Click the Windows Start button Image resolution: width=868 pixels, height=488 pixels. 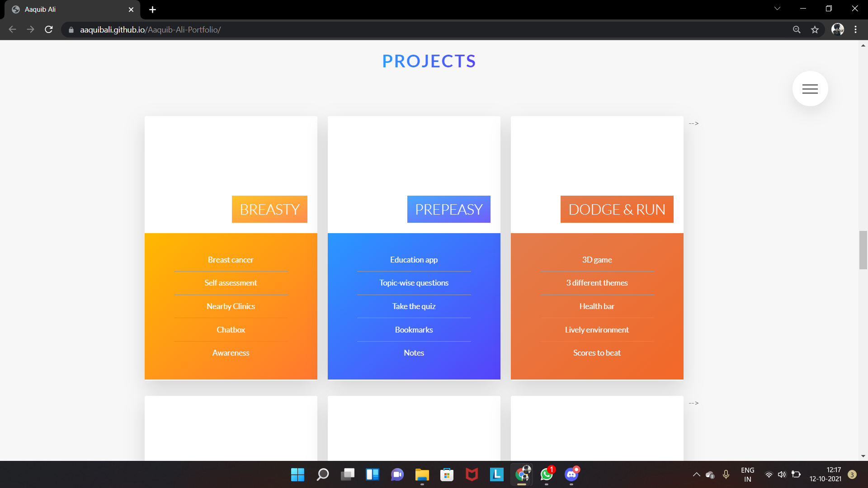click(297, 474)
